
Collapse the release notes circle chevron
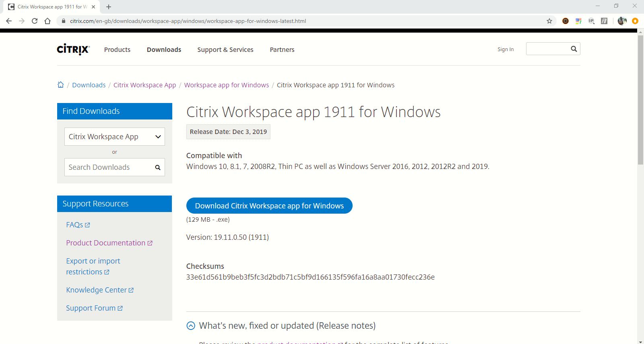point(191,326)
